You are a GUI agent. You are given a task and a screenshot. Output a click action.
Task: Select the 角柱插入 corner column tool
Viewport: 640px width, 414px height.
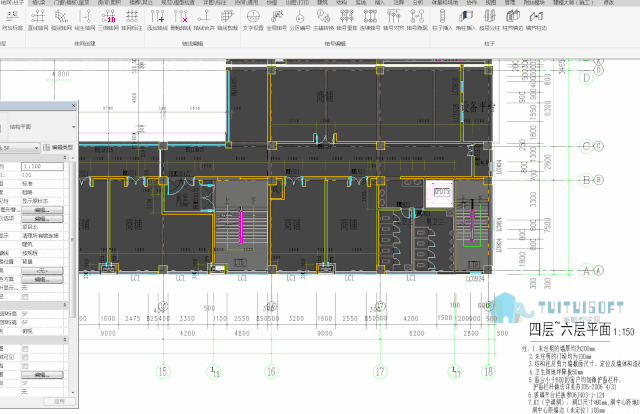coord(466,20)
